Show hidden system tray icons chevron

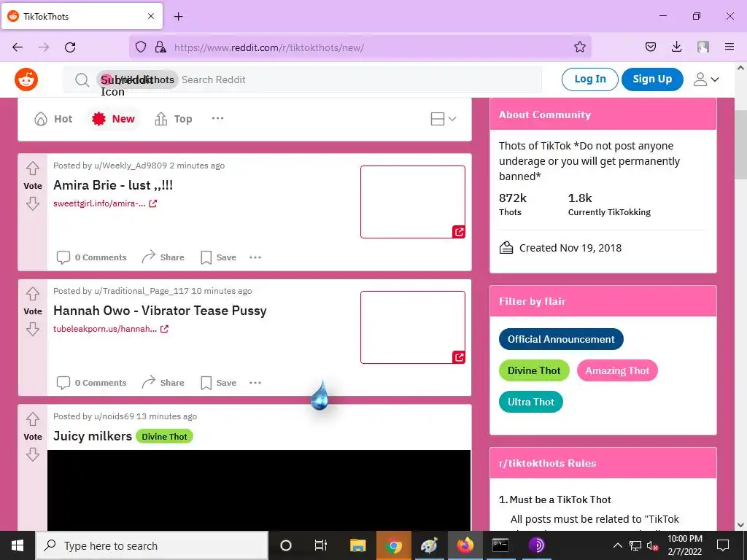(617, 545)
